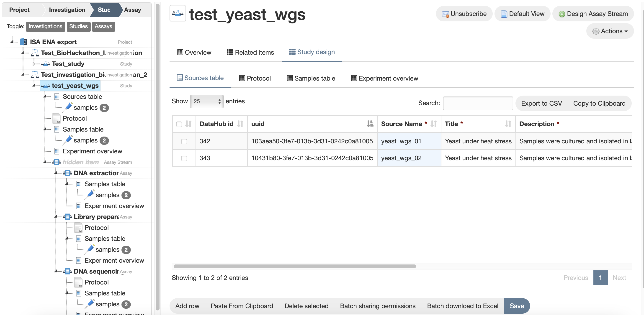Screen dimensions: 644x315
Task: Tick the select-all checkbox in table header
Action: pyautogui.click(x=179, y=124)
